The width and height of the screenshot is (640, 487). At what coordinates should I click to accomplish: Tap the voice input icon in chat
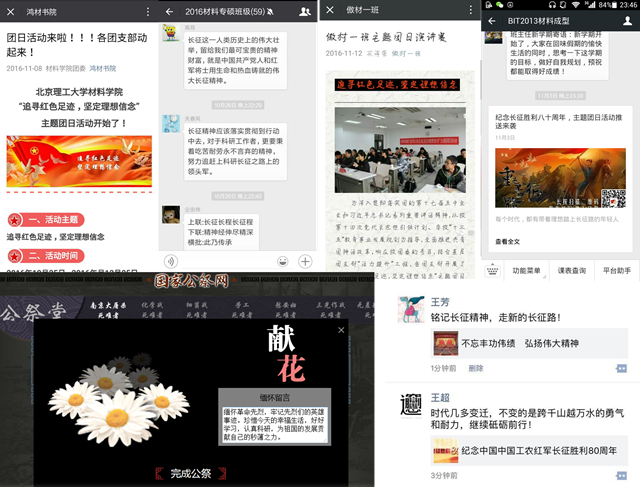170,261
